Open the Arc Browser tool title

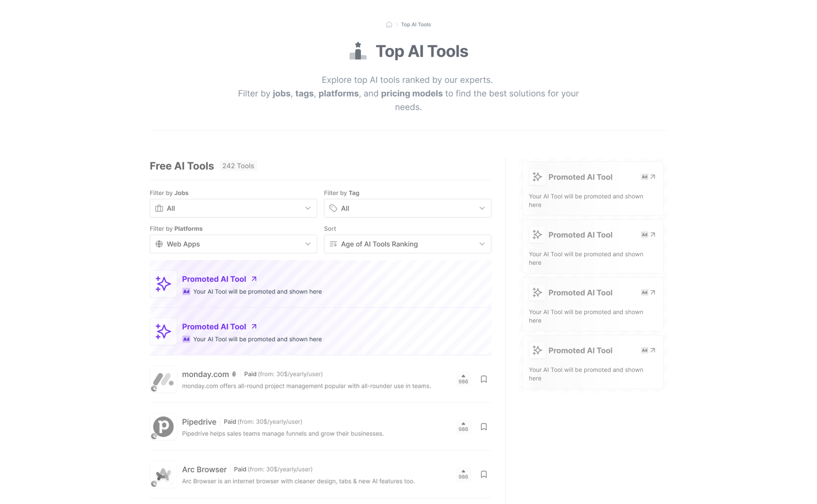(x=204, y=469)
